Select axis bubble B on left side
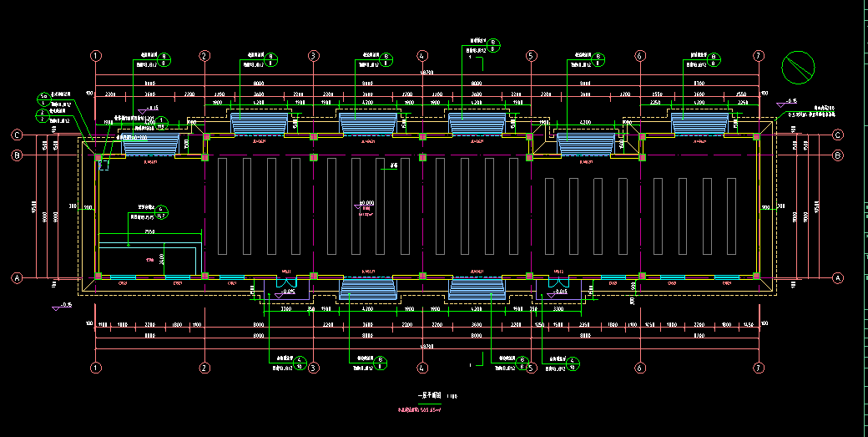Viewport: 868px width, 437px height. pyautogui.click(x=16, y=155)
